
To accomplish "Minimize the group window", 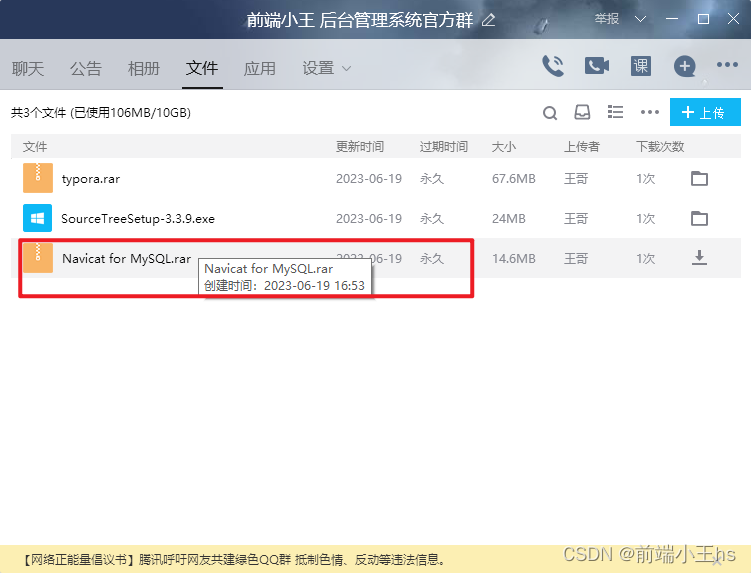I will click(x=672, y=19).
